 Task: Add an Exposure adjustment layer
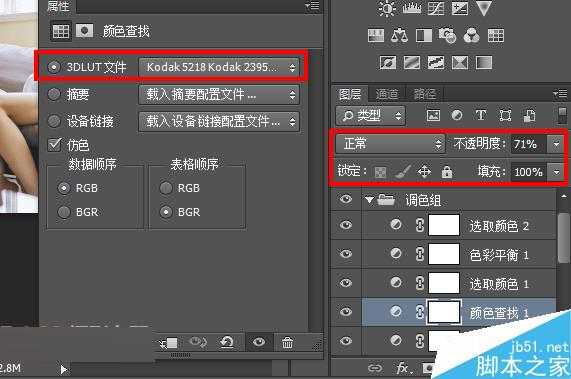pyautogui.click(x=460, y=8)
